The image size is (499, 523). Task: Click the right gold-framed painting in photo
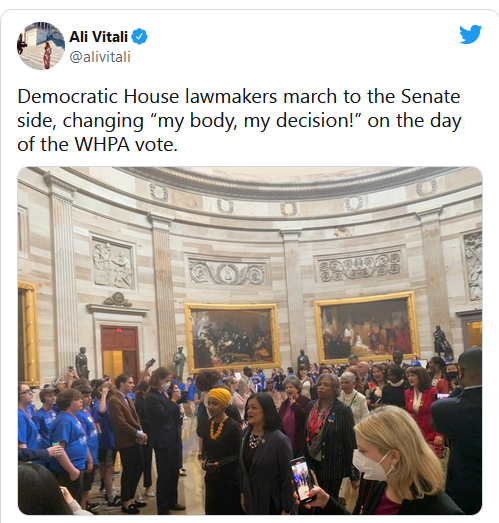tap(367, 327)
